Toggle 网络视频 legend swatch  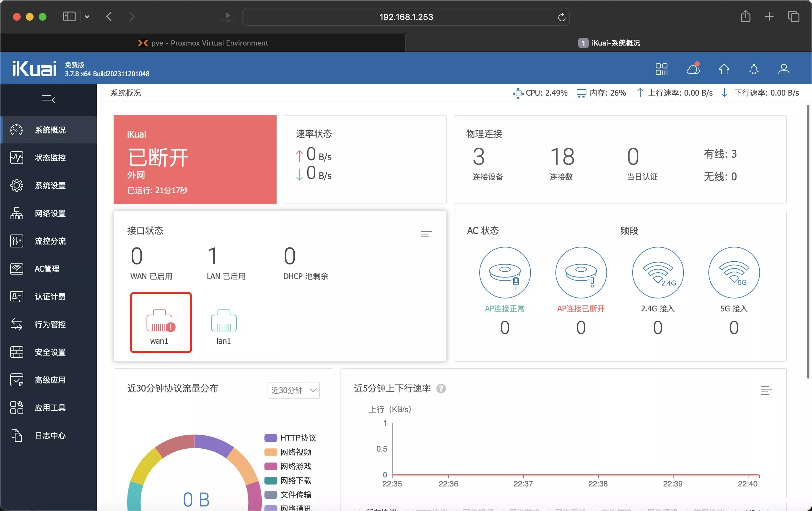tap(270, 452)
